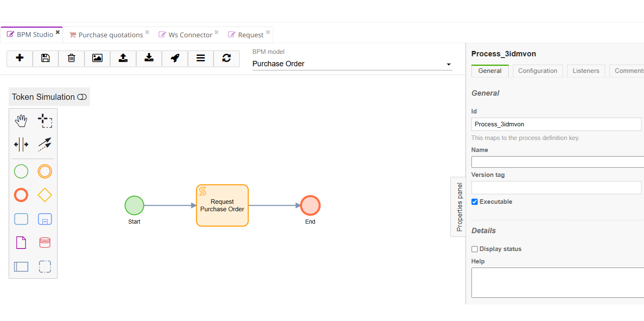Open the hamburger menu in toolbar

tap(201, 58)
